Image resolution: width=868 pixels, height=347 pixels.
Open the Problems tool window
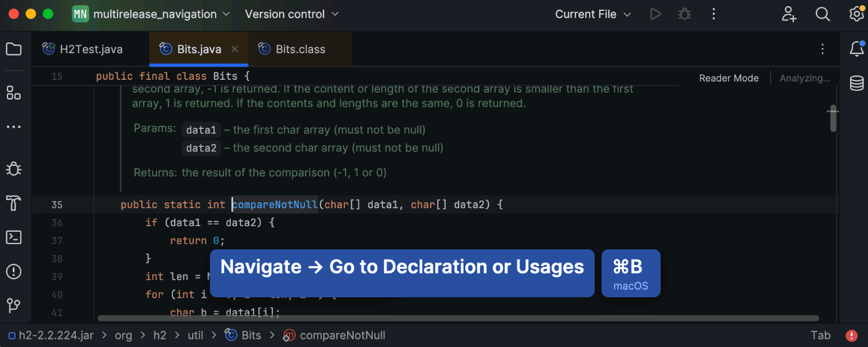point(13,271)
